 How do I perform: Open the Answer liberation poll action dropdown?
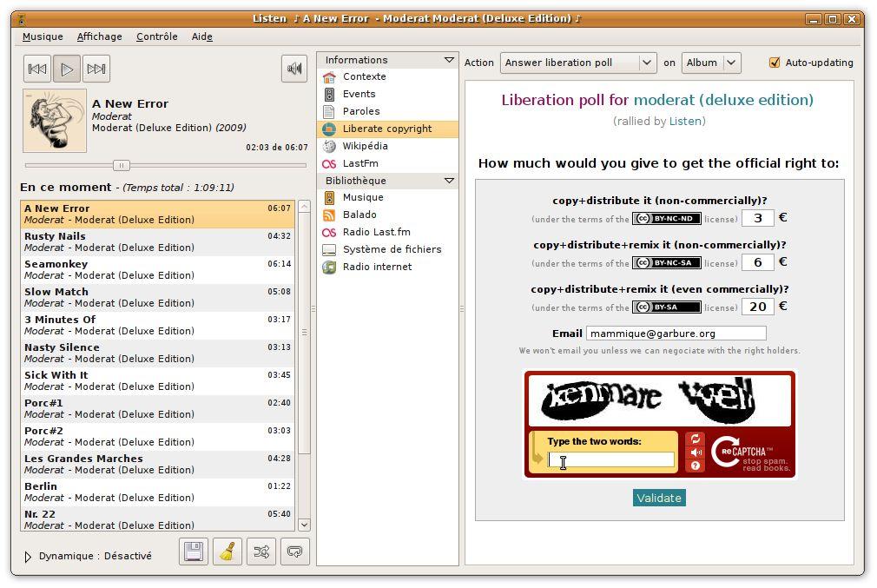(x=577, y=63)
